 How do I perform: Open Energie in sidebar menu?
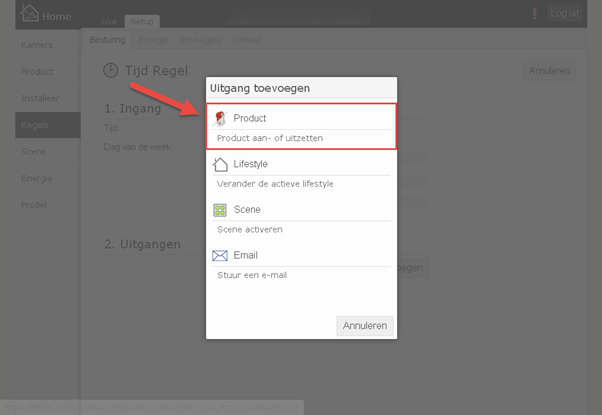48,179
